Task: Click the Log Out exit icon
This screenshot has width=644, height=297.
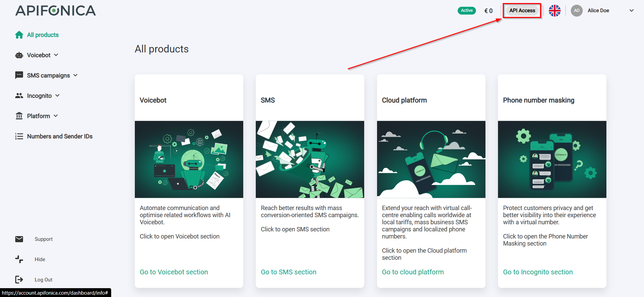Action: click(19, 279)
